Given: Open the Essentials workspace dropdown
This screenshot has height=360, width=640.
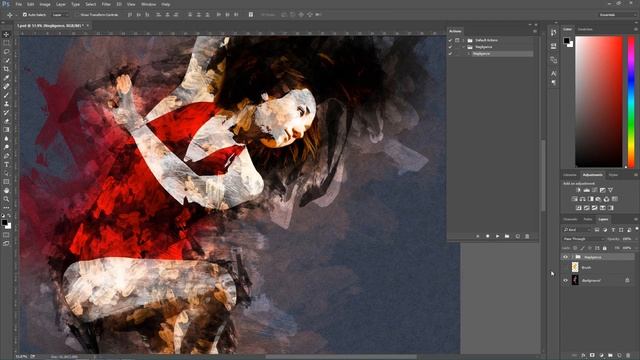Looking at the screenshot, I should pyautogui.click(x=618, y=15).
